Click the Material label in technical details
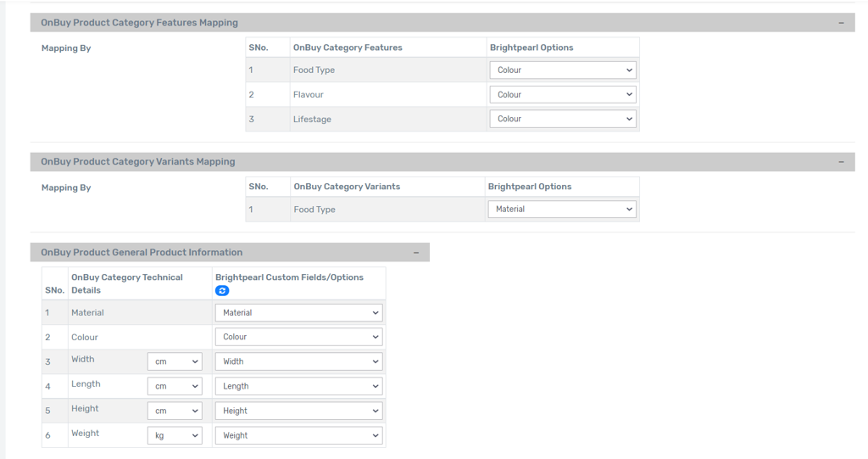This screenshot has width=868, height=459. click(x=87, y=313)
